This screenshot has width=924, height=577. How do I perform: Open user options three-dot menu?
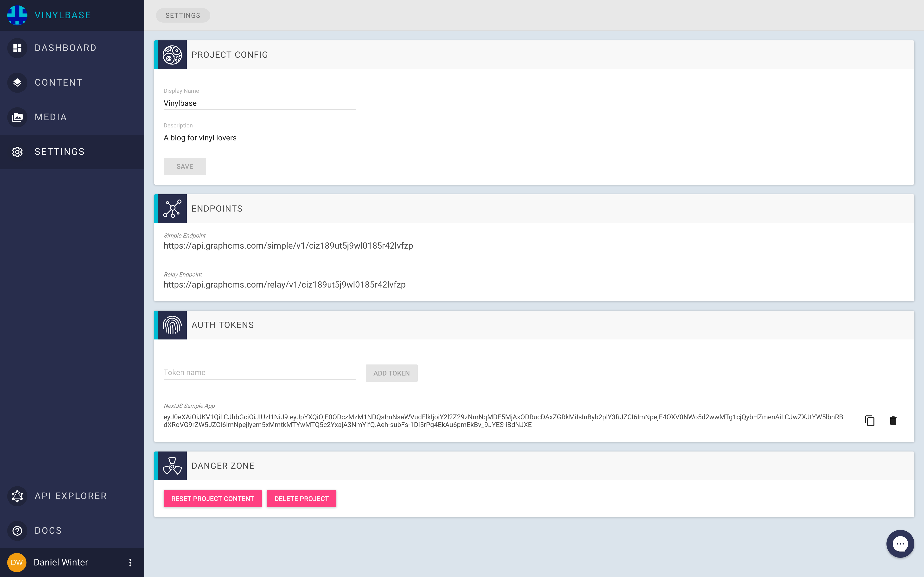click(130, 563)
